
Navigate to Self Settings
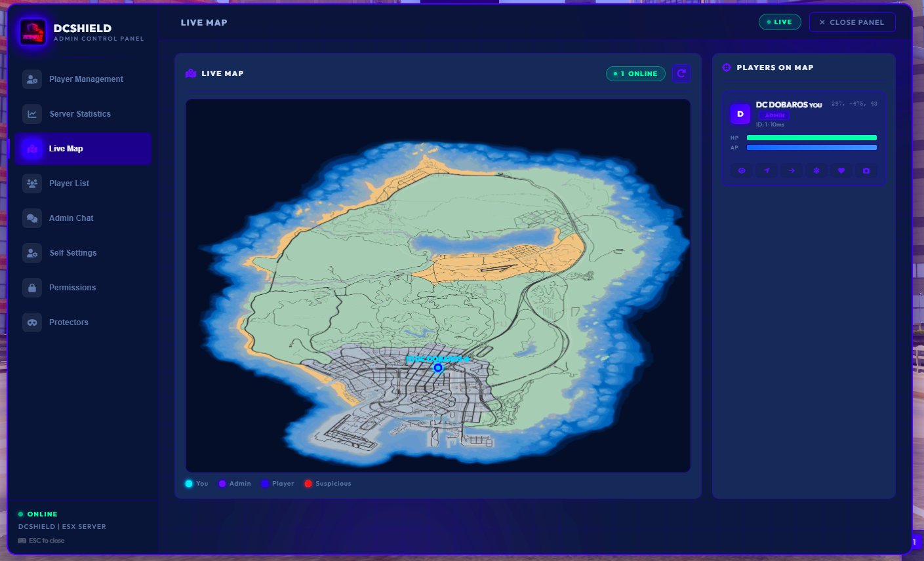(83, 253)
